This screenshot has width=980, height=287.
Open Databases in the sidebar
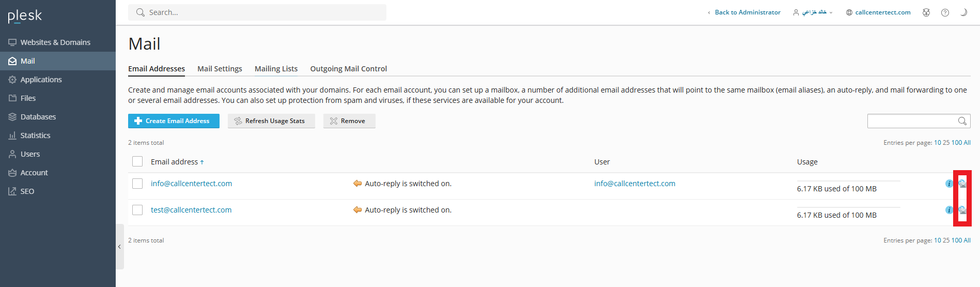point(38,117)
